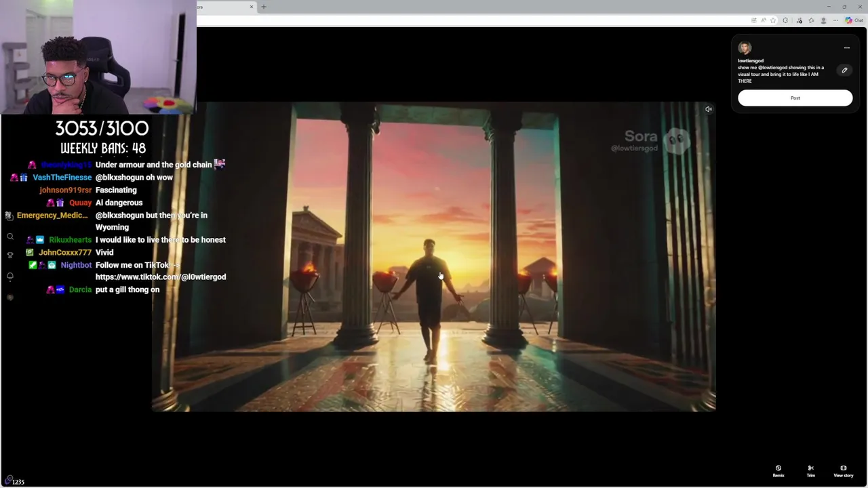
Task: Click JohnCoxxx777 username in chat
Action: click(65, 253)
